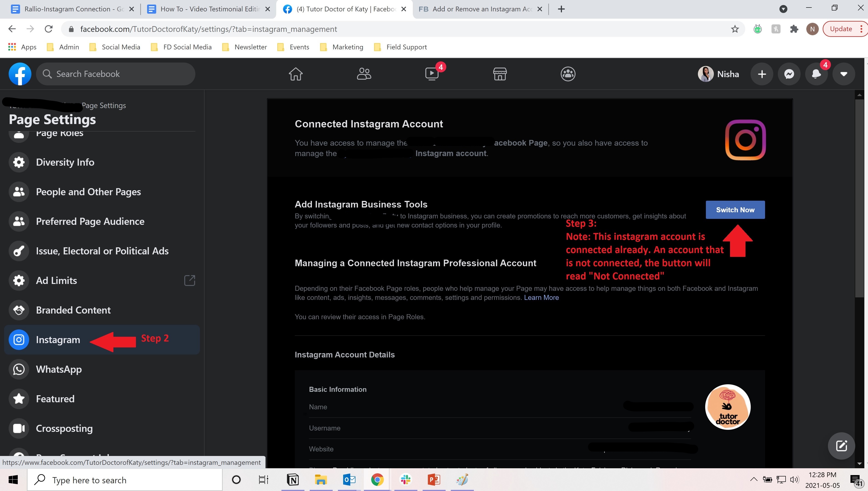Expand the Facebook account dropdown arrow

pyautogui.click(x=844, y=74)
